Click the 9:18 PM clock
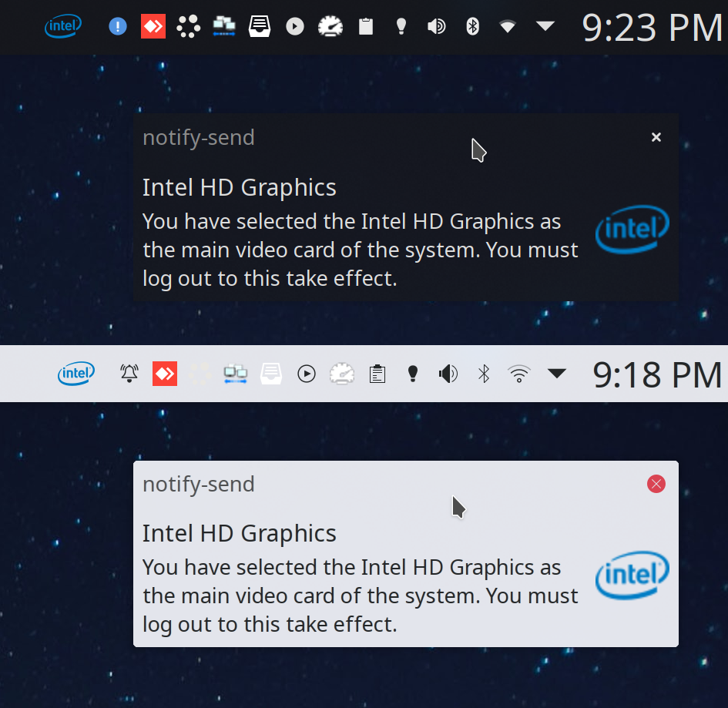The image size is (728, 708). pos(658,375)
